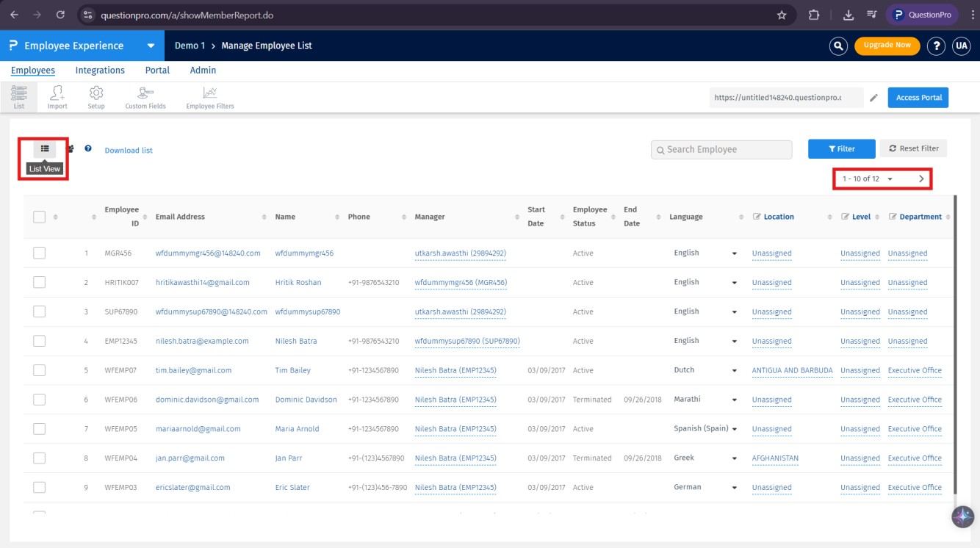
Task: Switch to the Admin tab
Action: click(203, 71)
